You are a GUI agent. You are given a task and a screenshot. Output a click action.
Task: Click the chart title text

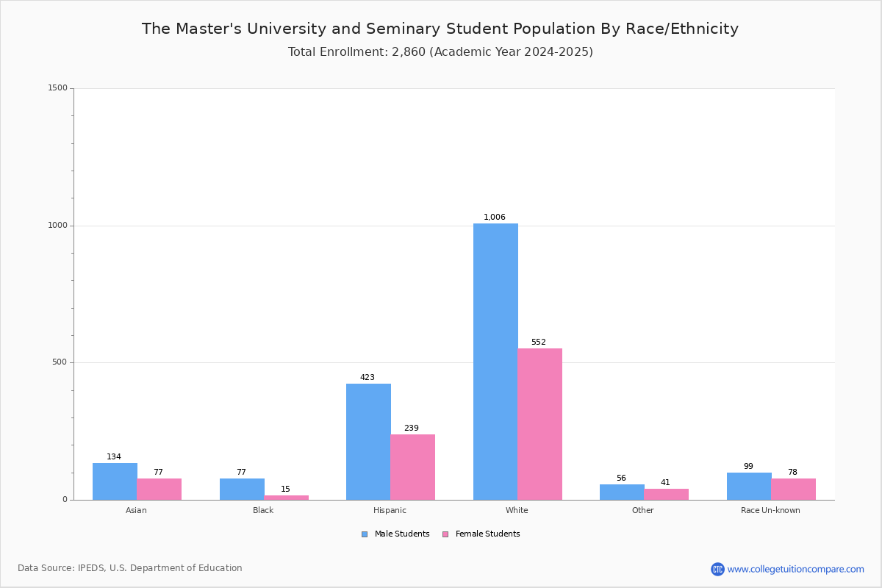click(440, 29)
